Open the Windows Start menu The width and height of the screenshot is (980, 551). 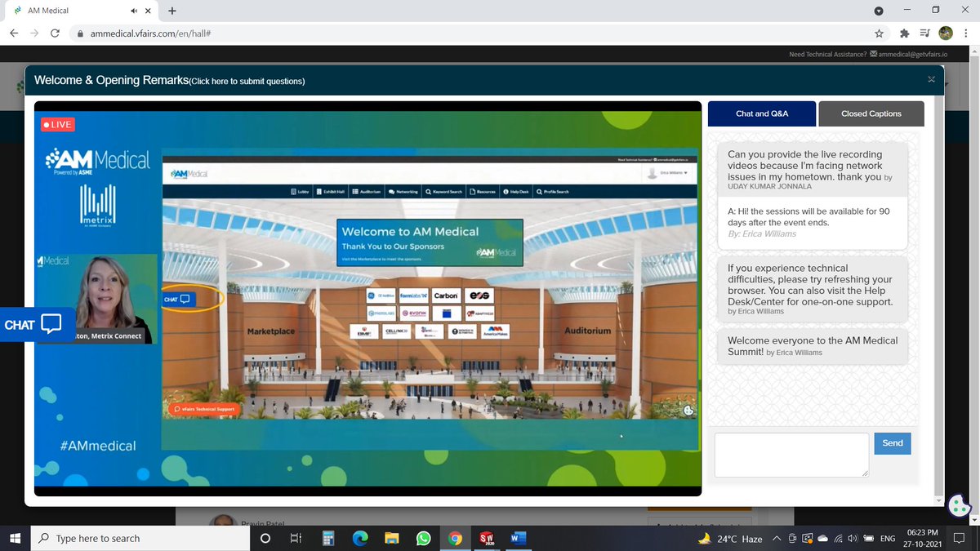click(14, 538)
